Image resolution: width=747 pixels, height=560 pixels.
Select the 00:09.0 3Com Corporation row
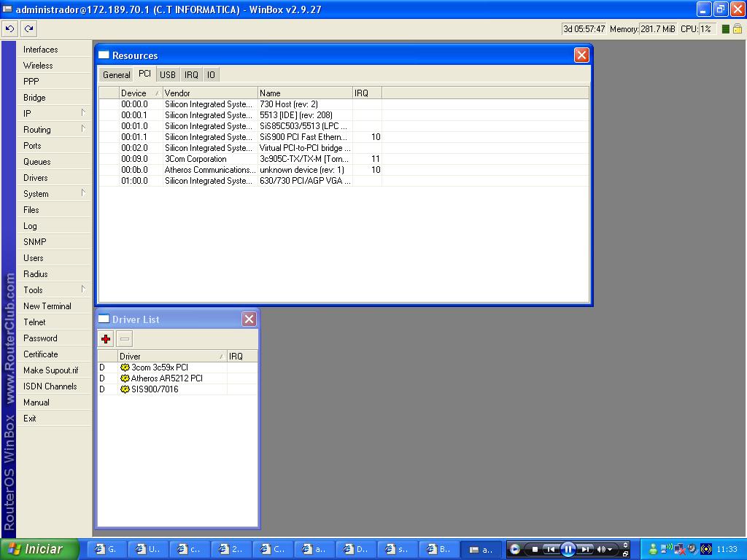coord(344,158)
